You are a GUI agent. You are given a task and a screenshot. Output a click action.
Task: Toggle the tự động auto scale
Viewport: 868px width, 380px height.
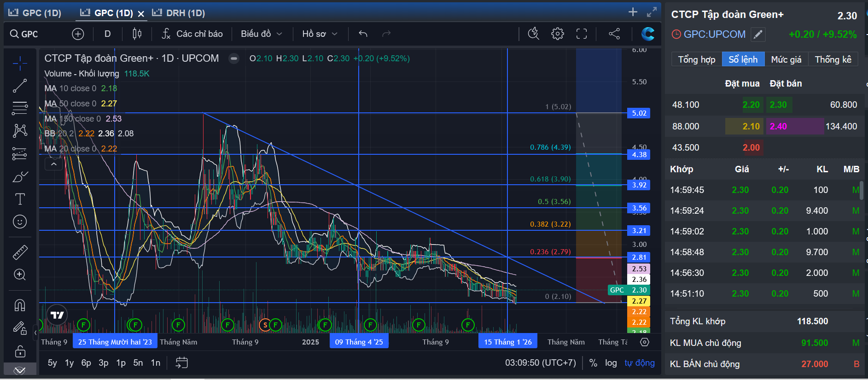point(640,363)
